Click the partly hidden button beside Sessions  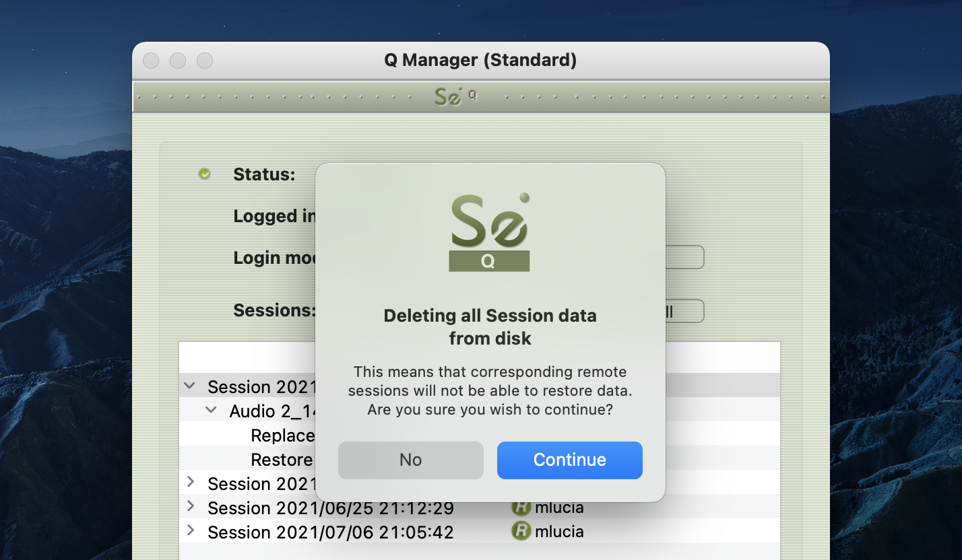684,312
